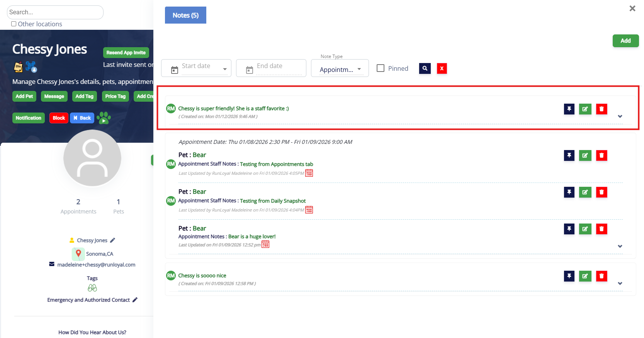Click the Search input field
The image size is (644, 338).
(55, 12)
